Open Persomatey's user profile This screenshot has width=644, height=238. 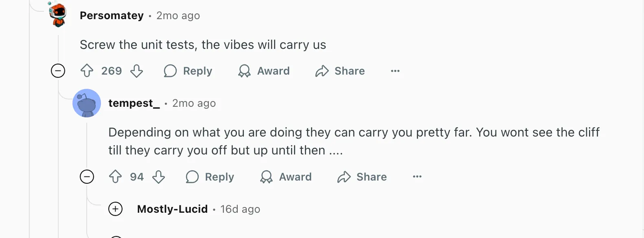point(112,15)
